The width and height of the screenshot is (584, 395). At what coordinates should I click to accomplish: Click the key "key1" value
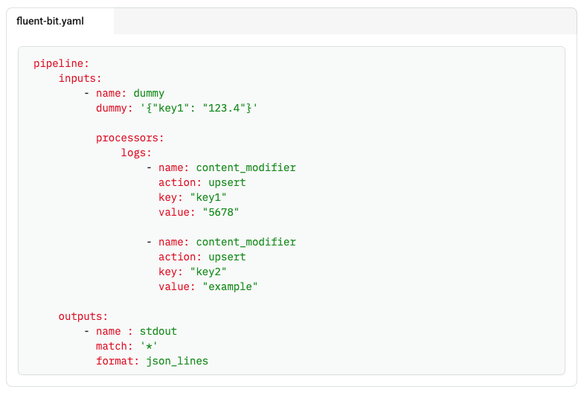tap(209, 198)
